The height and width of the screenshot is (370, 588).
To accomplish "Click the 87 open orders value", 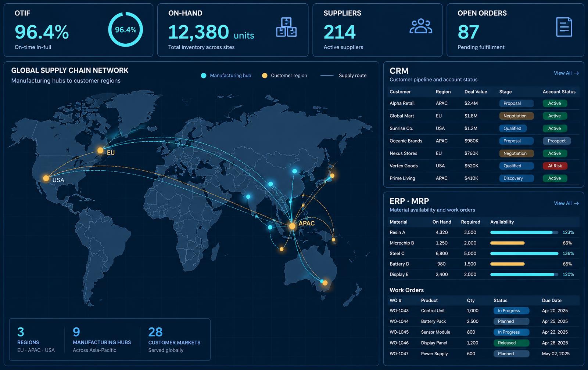I will 468,32.
